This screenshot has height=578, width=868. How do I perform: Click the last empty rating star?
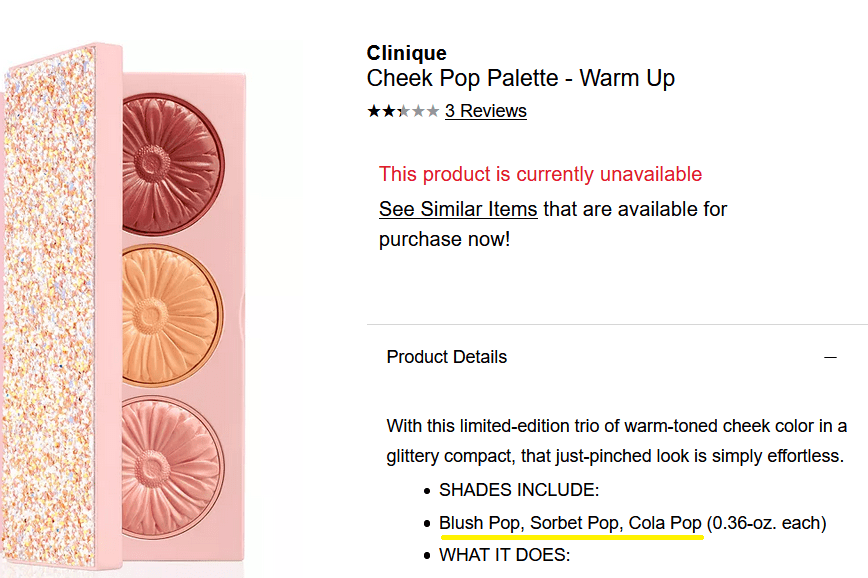coord(433,111)
